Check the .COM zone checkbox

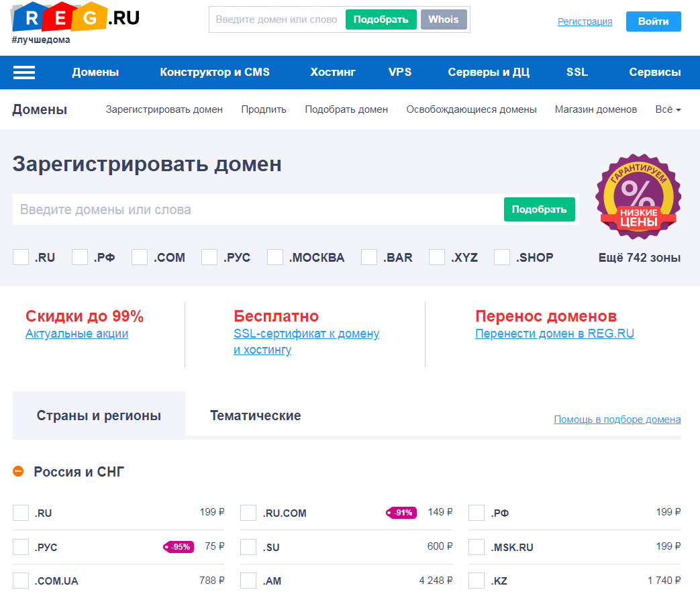140,257
